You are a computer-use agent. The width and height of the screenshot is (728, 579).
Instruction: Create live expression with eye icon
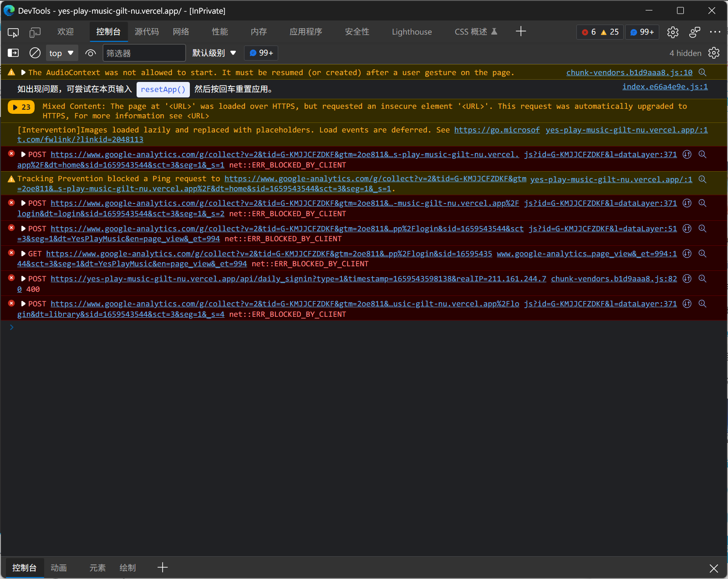(91, 53)
